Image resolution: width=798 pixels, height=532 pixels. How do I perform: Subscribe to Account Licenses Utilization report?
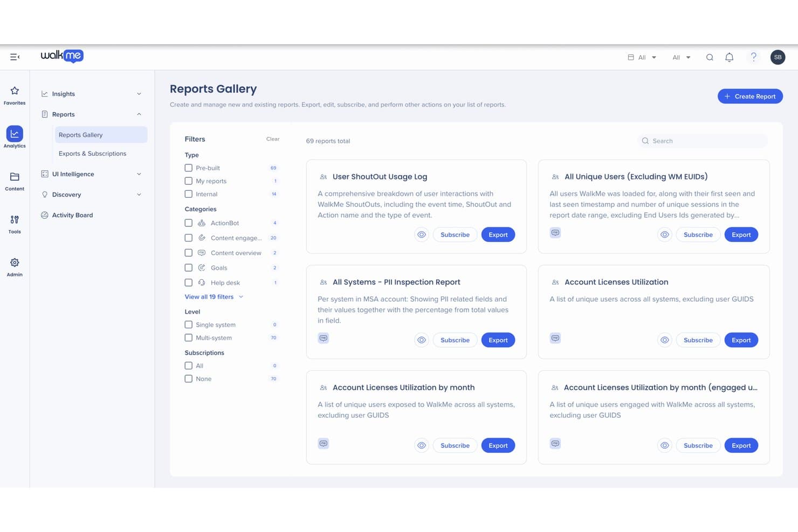click(x=698, y=340)
